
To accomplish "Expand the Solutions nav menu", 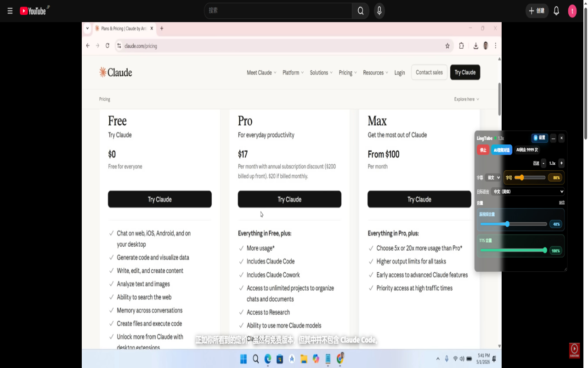I will 321,73.
